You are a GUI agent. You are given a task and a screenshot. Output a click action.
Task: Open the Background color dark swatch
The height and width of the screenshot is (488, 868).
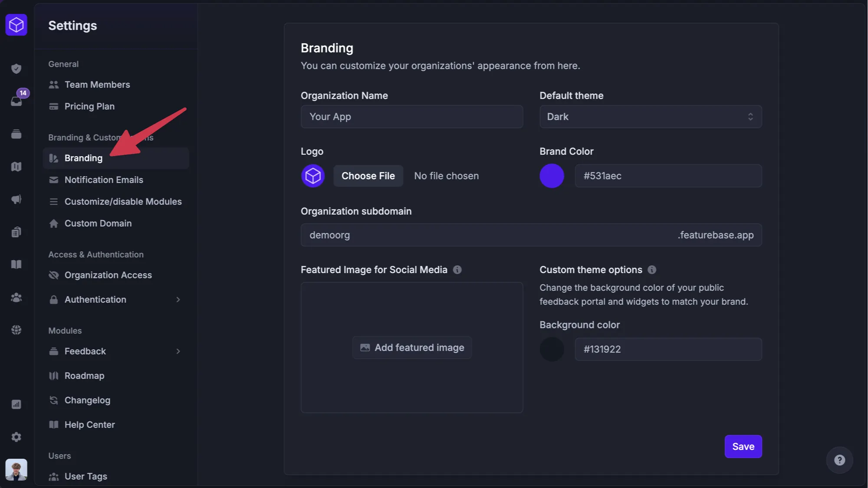pos(552,349)
